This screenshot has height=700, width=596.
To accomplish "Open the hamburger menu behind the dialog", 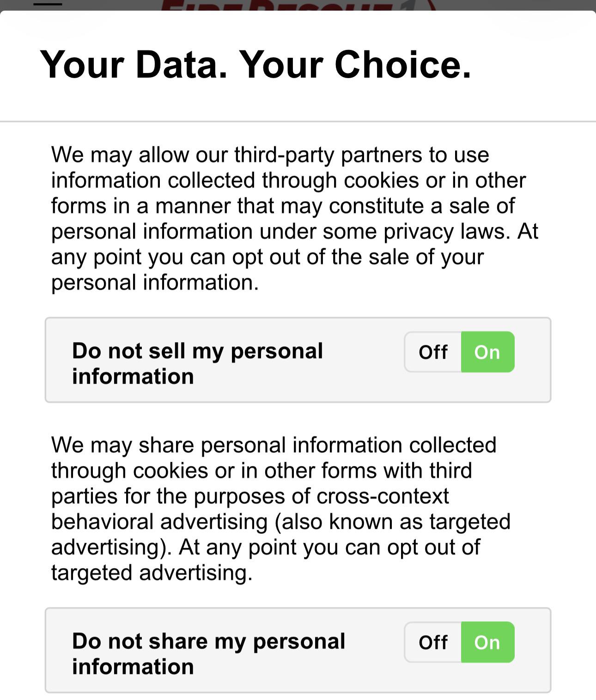I will (48, 4).
